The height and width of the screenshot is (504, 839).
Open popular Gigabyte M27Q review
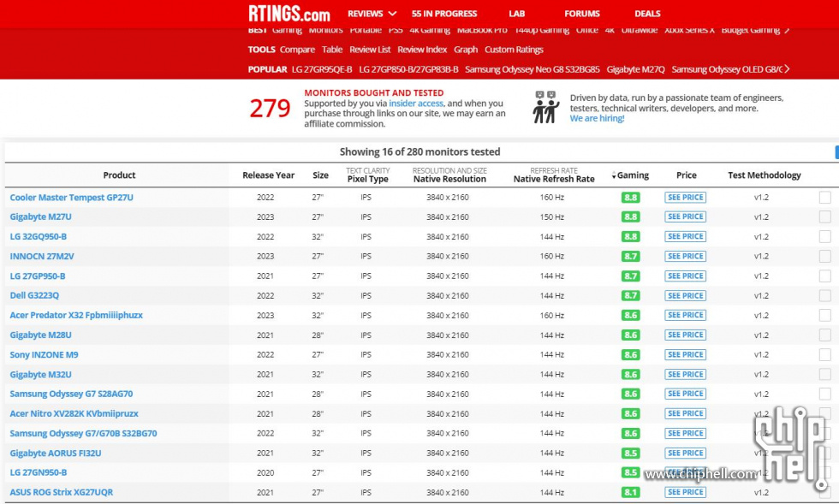pos(635,69)
